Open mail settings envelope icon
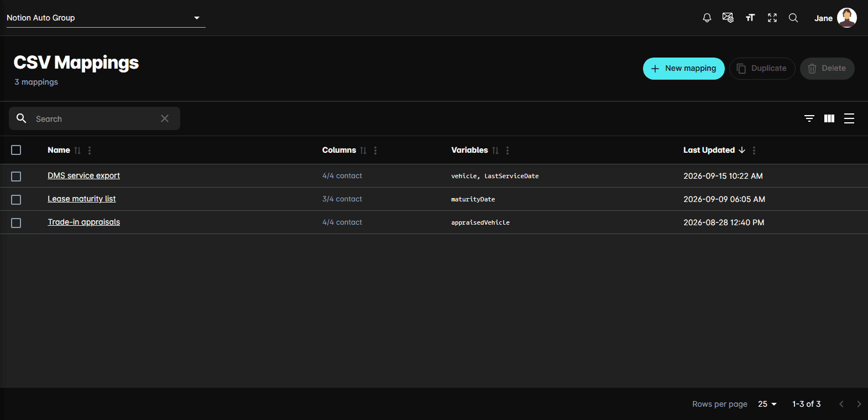Screen dimensions: 868x420 pos(728,18)
